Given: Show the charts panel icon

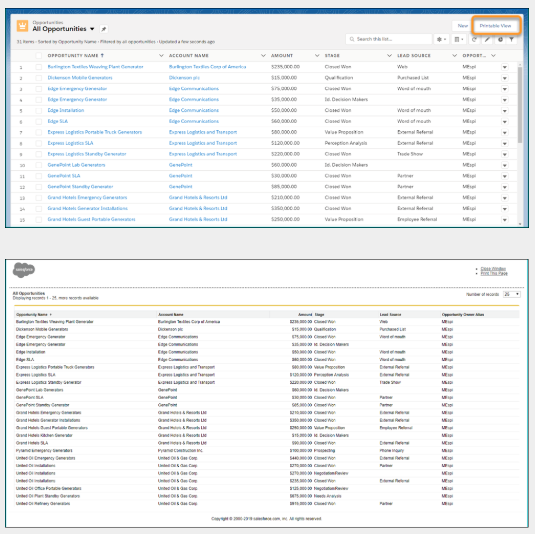Looking at the screenshot, I should [x=500, y=39].
